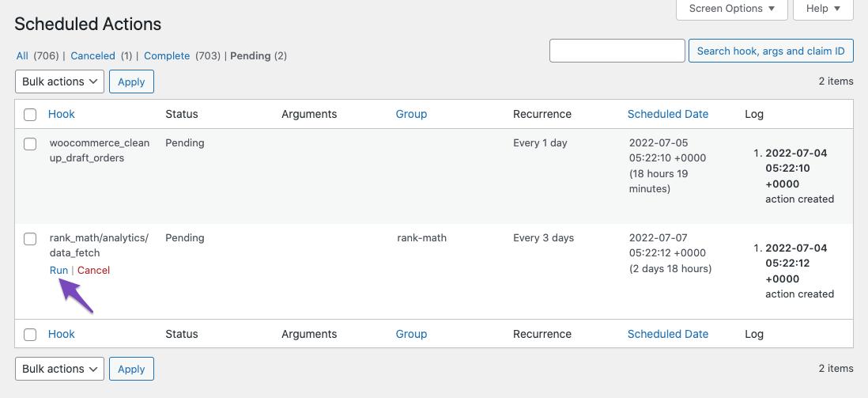Sort by Hook in table footer
The height and width of the screenshot is (398, 868).
(x=62, y=334)
